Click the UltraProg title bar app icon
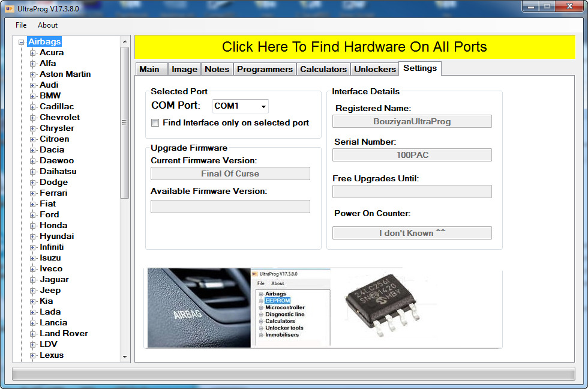 point(10,8)
